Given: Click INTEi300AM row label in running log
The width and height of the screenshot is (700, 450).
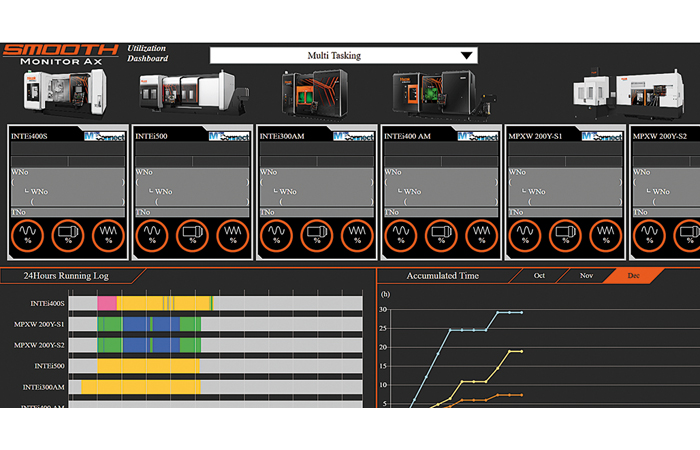Looking at the screenshot, I should [44, 387].
